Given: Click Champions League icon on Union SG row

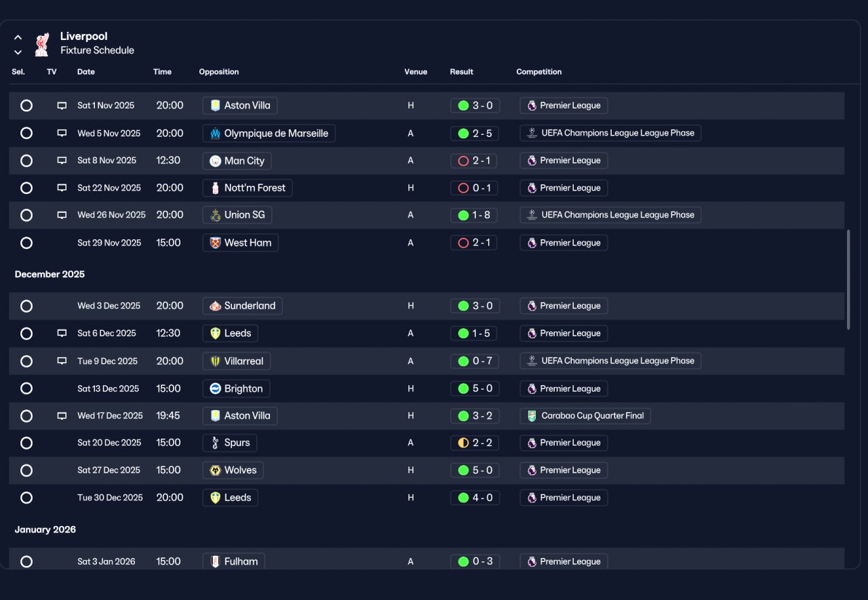Looking at the screenshot, I should [532, 215].
